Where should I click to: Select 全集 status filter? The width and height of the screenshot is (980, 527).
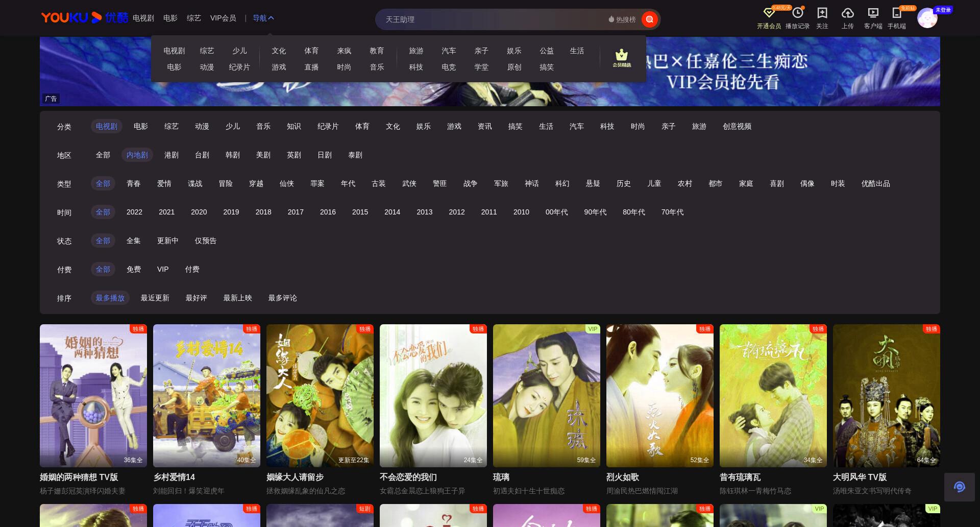point(134,241)
